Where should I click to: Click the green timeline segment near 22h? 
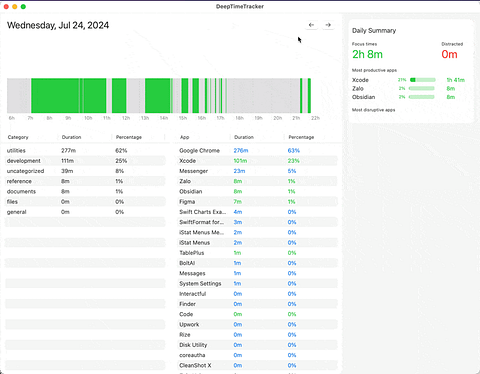coord(309,96)
